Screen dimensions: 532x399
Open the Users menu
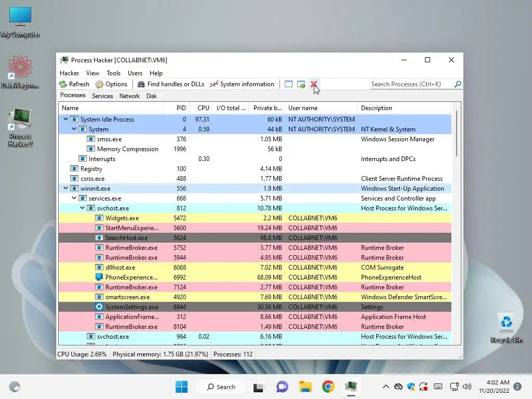click(x=135, y=73)
